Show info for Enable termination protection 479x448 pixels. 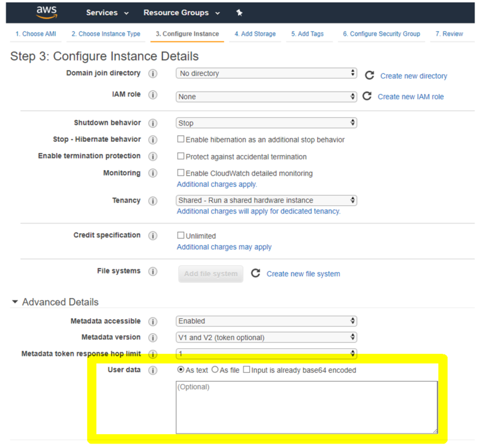(x=153, y=156)
